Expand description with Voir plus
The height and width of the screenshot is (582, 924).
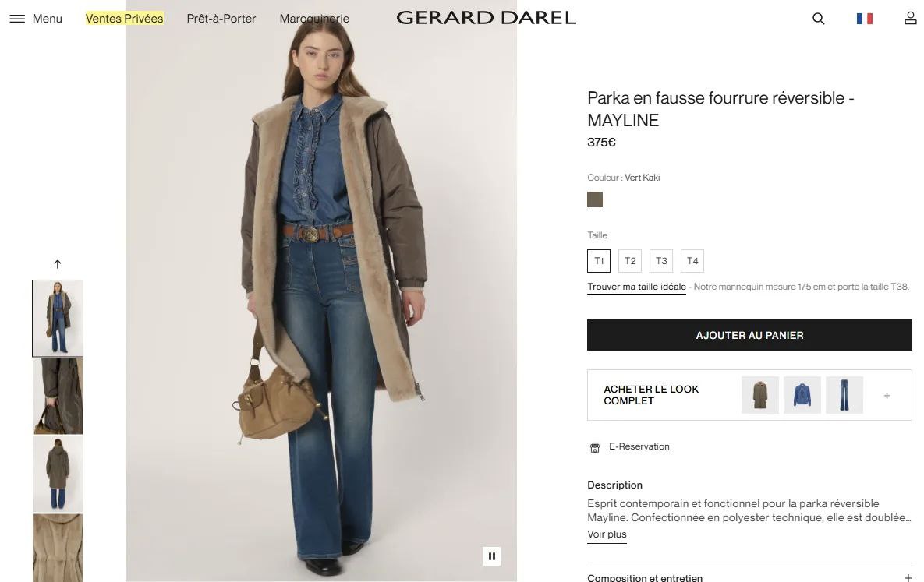pos(607,534)
